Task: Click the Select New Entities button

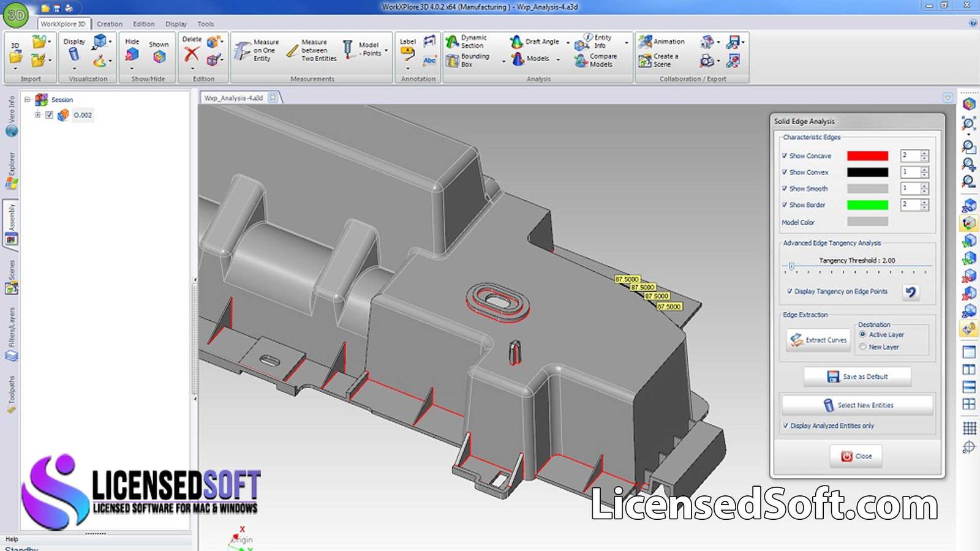Action: (x=858, y=405)
